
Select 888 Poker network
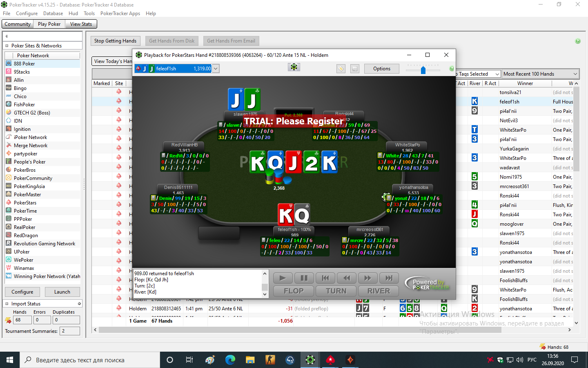click(42, 64)
